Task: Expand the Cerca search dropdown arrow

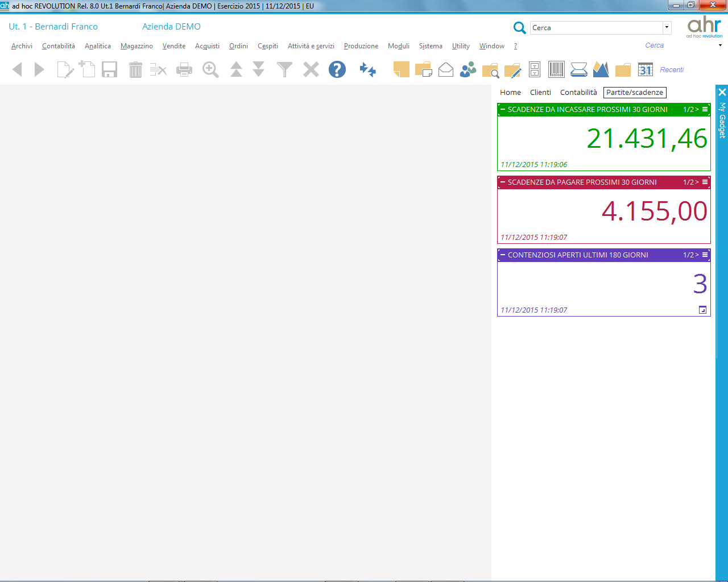Action: [667, 27]
